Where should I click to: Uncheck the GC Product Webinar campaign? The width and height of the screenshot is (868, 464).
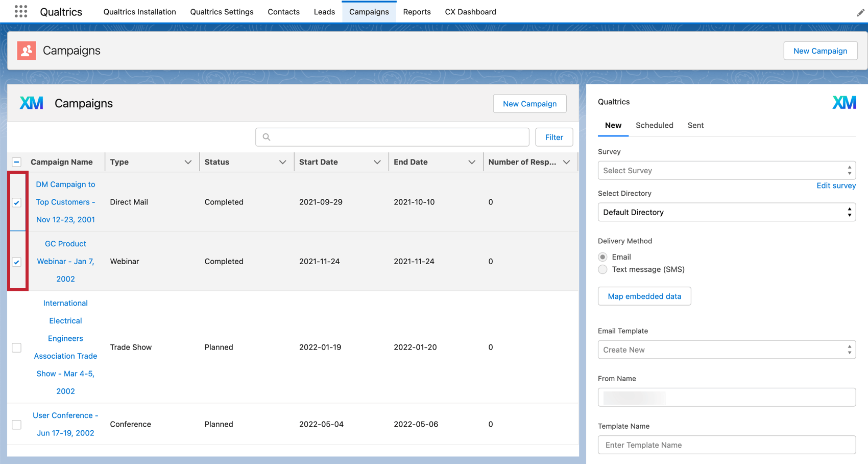17,262
